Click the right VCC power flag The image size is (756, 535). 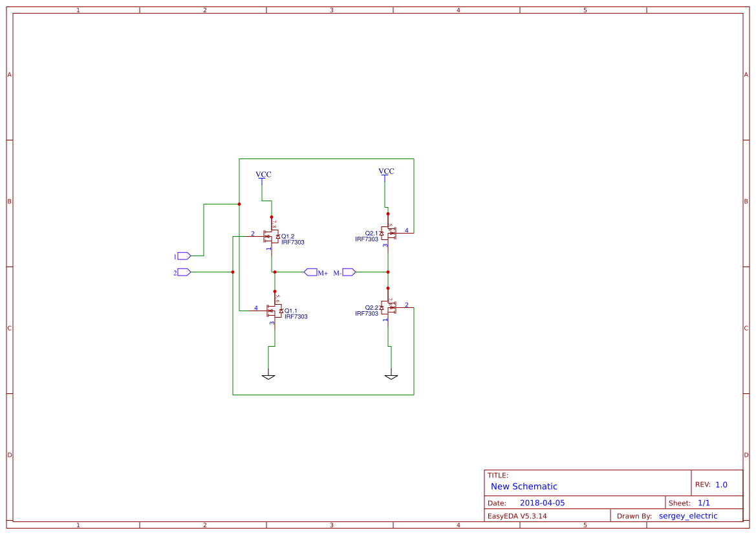(x=385, y=170)
